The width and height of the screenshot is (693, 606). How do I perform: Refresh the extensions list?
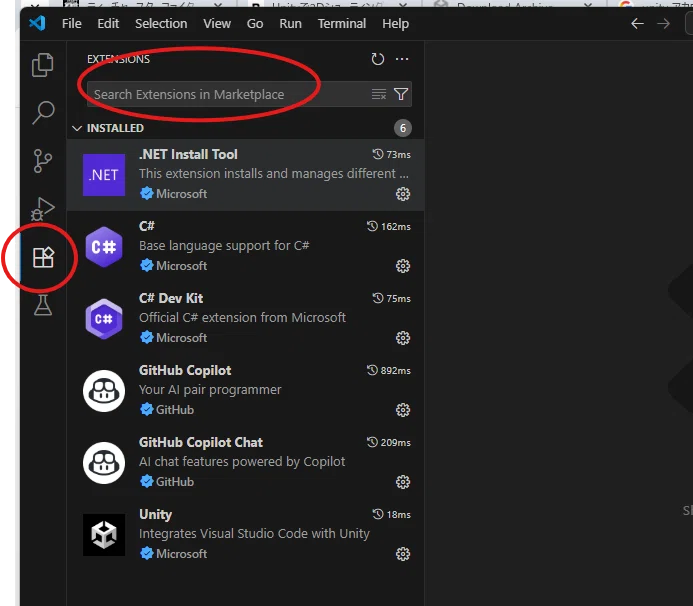tap(377, 59)
